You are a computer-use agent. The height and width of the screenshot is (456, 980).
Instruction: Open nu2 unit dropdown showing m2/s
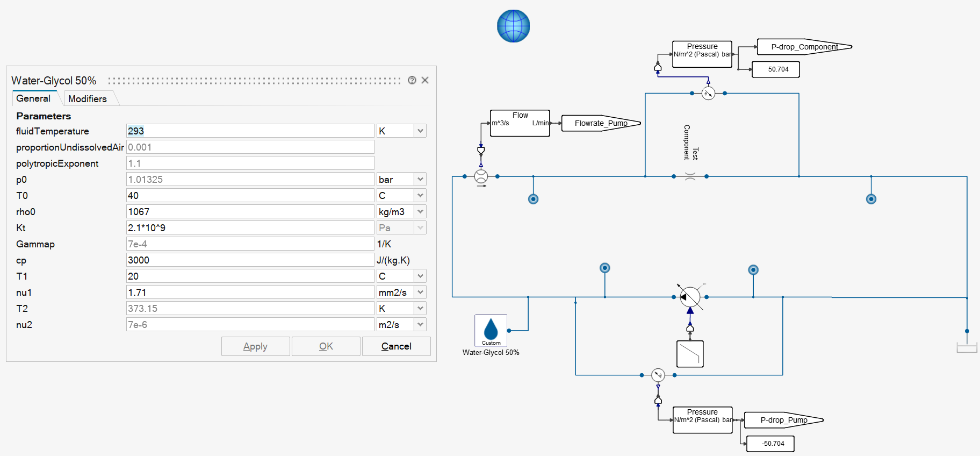point(421,324)
